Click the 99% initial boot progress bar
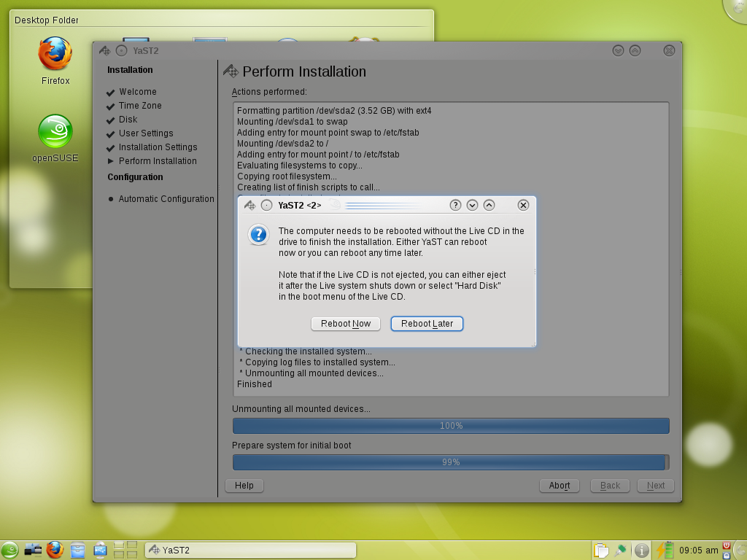 451,462
